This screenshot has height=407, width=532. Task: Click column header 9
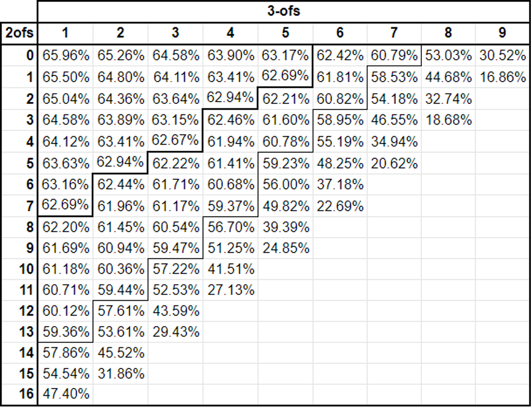click(502, 33)
